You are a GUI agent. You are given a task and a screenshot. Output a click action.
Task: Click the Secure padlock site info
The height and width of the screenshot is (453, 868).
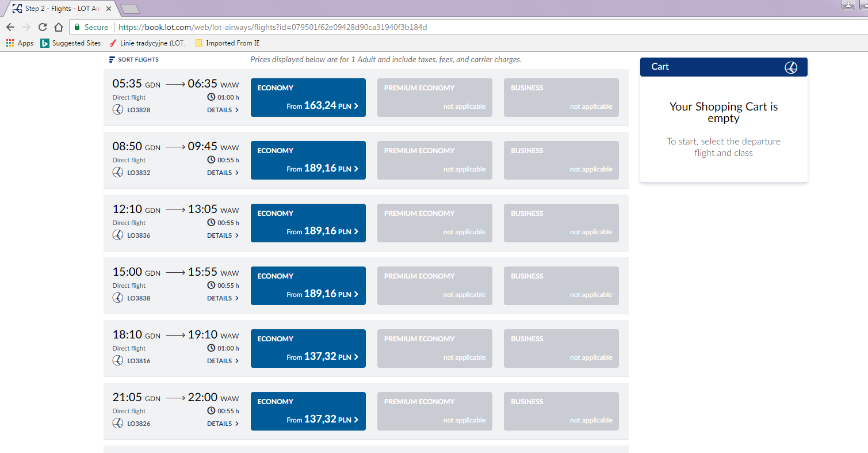[x=91, y=27]
